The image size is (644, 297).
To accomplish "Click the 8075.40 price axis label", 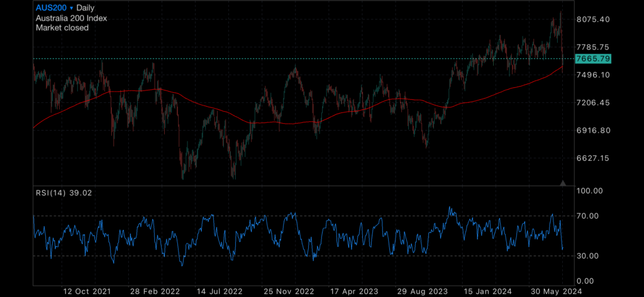I will tap(592, 19).
